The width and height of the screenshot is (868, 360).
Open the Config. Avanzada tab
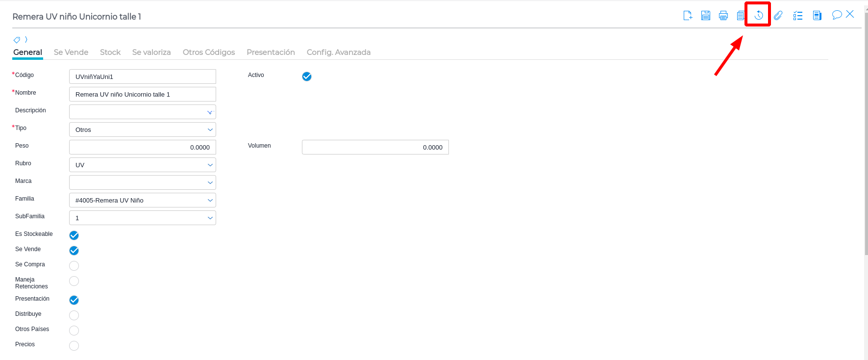click(339, 52)
